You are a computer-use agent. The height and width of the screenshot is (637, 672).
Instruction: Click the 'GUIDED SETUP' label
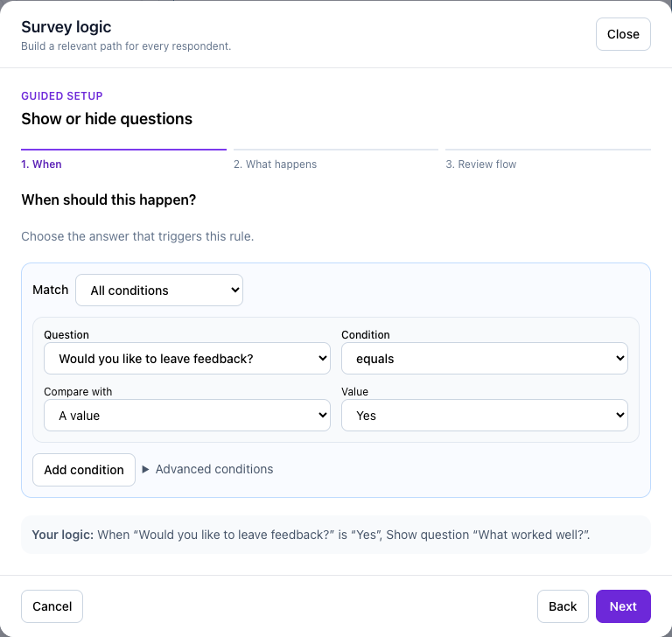click(x=62, y=95)
